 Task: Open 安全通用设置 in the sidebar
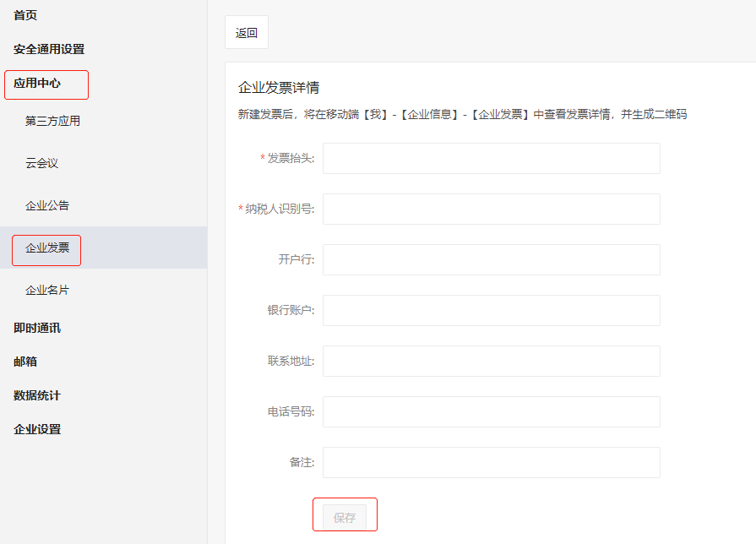tap(49, 49)
